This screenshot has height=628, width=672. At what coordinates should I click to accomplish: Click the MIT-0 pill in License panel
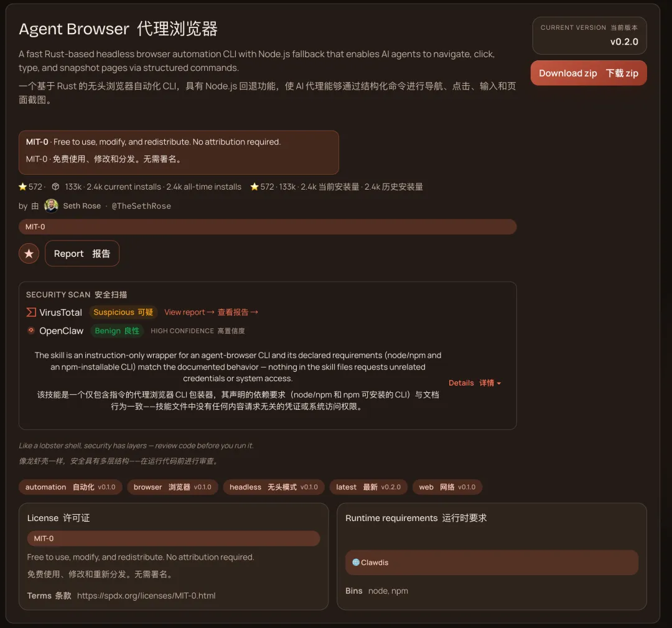(x=173, y=538)
